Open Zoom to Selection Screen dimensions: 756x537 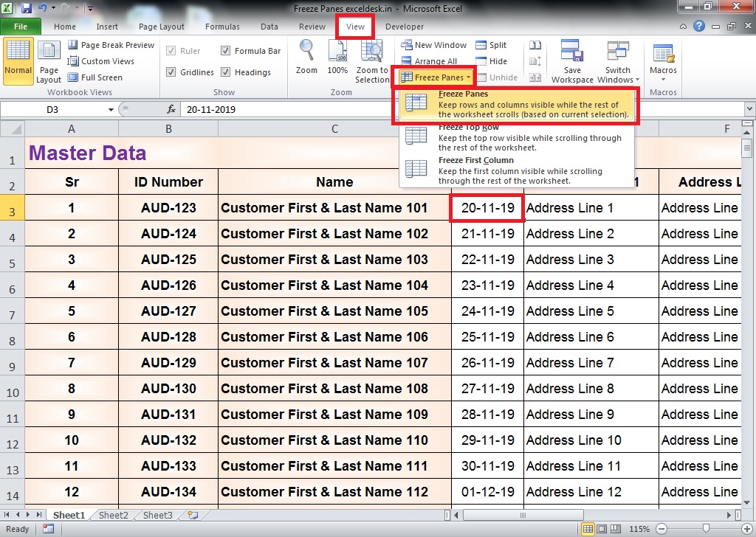coord(371,59)
